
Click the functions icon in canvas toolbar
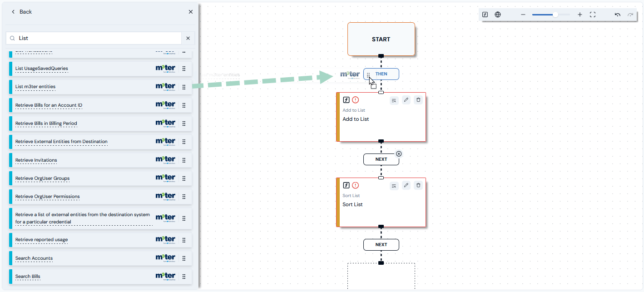coord(485,15)
